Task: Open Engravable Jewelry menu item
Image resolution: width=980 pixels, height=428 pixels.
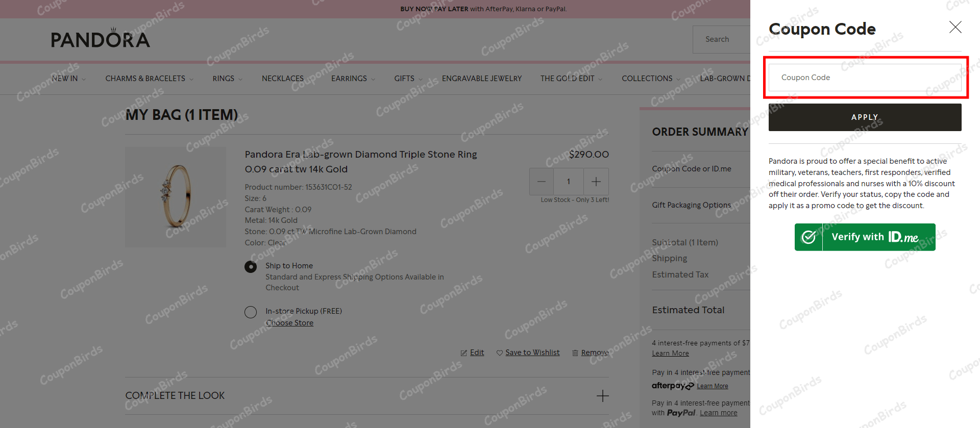Action: 481,79
